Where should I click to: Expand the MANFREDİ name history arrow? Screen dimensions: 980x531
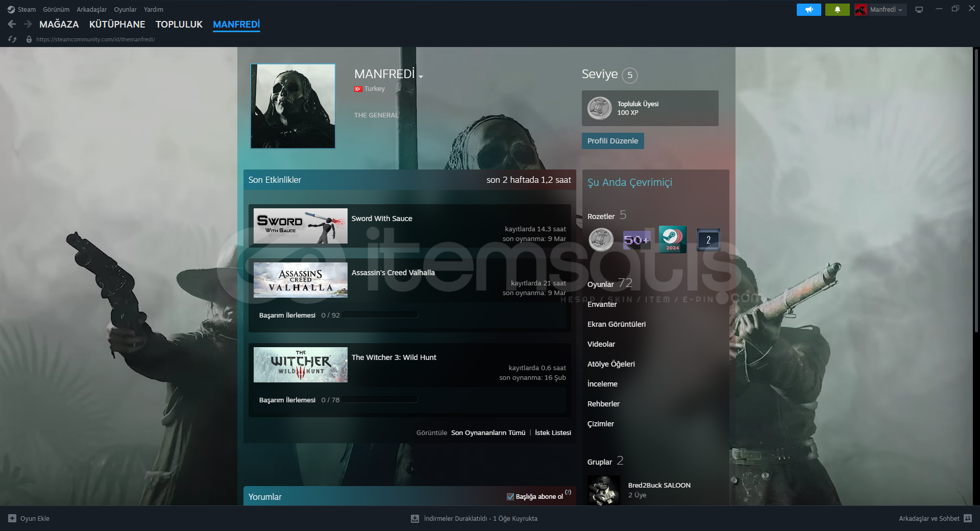click(421, 77)
